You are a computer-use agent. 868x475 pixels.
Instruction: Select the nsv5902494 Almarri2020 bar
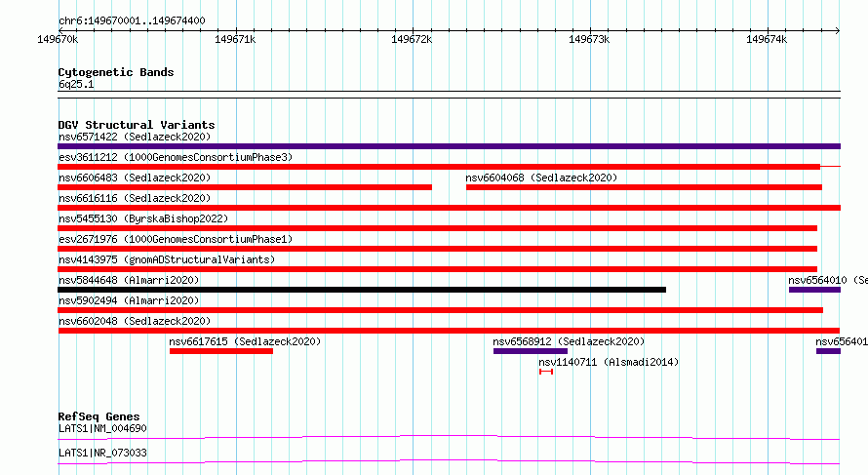[x=440, y=310]
